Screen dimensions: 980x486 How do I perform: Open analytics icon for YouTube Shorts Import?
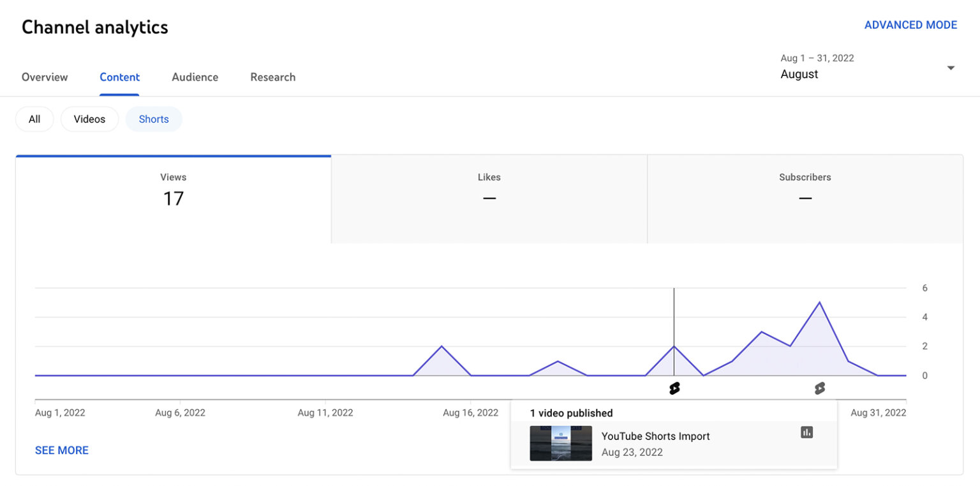[x=806, y=432]
